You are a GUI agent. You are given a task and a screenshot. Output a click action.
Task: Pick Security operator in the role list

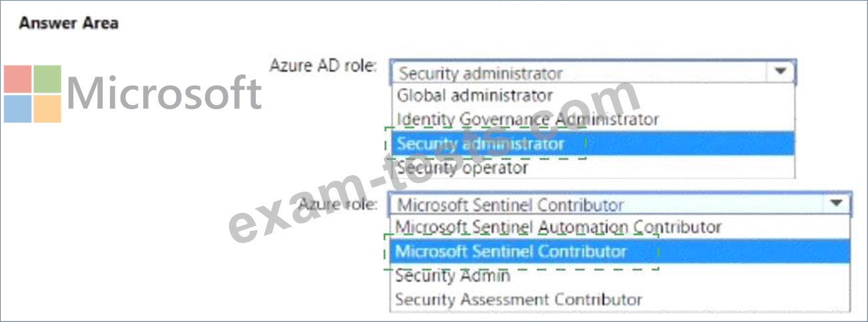462,168
